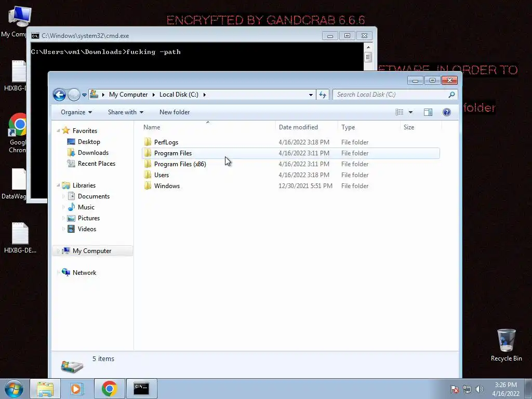Open the view options dropdown arrow
This screenshot has height=399, width=532.
[x=410, y=112]
